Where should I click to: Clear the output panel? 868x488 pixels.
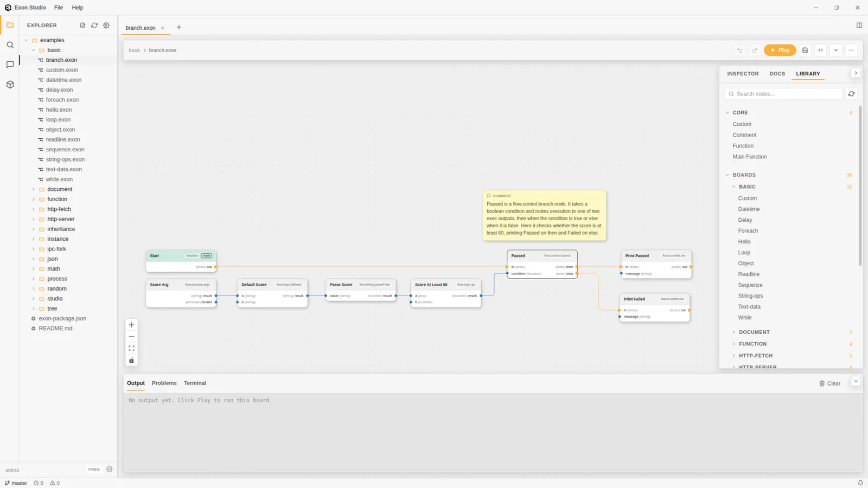coord(829,383)
